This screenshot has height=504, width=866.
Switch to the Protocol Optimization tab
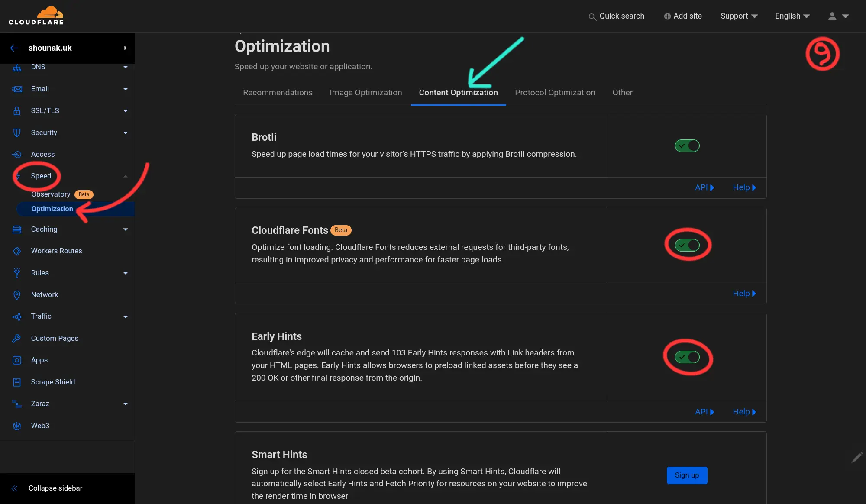[x=555, y=93]
